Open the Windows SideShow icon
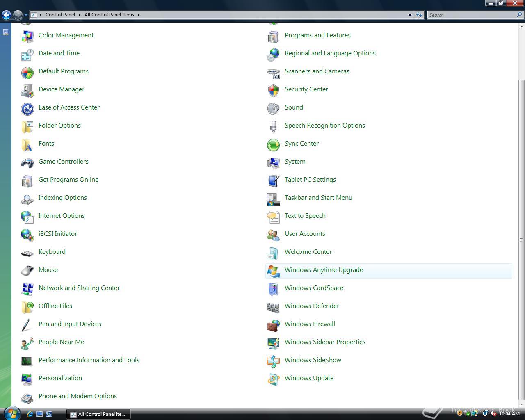525x420 pixels. tap(273, 361)
